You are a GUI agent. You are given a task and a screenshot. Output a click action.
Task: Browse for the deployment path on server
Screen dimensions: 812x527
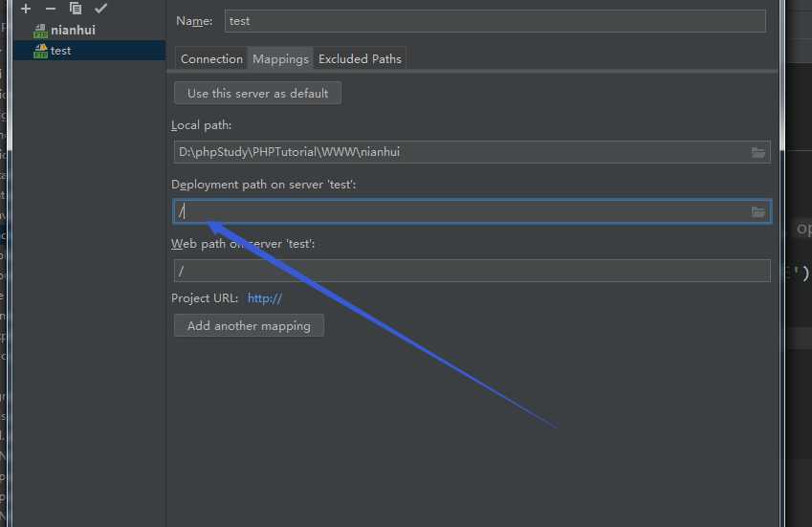[758, 212]
